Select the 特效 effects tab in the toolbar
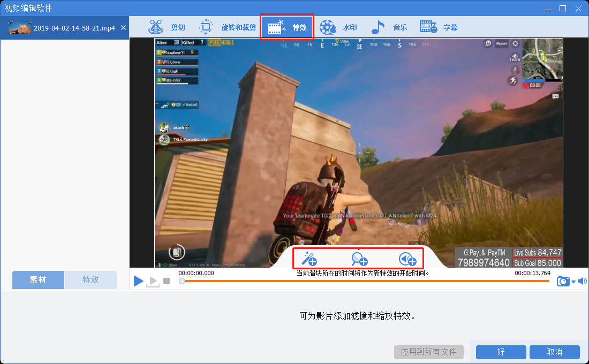Image resolution: width=589 pixels, height=364 pixels. coord(287,27)
